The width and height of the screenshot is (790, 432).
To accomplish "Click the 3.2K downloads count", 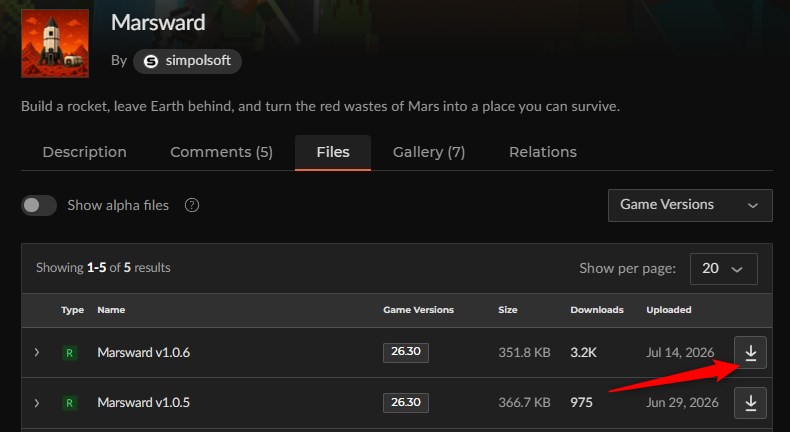I will [583, 352].
